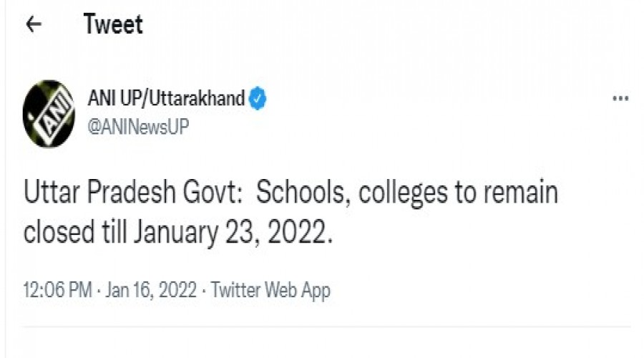Open the ANI UP/Uttarakhand display name

point(166,98)
